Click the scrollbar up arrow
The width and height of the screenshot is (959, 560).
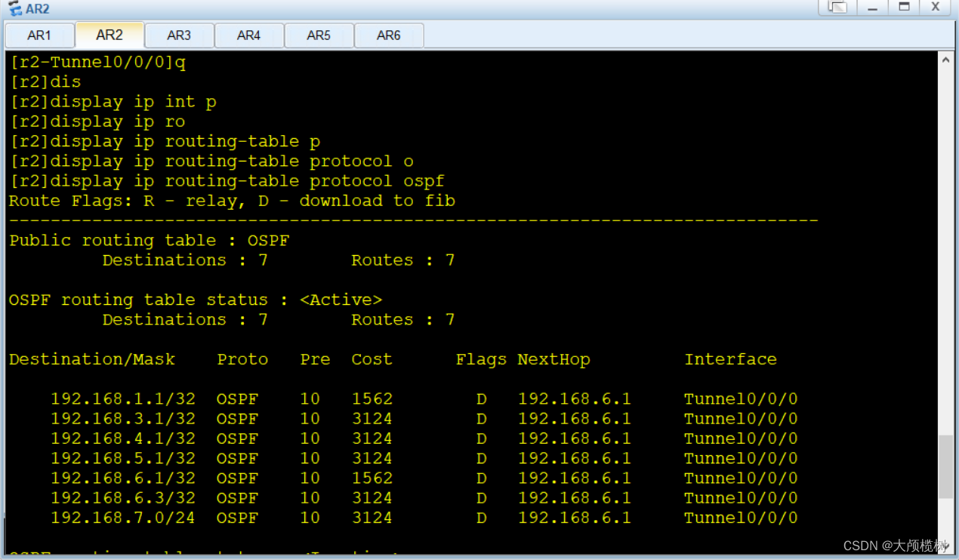(945, 60)
